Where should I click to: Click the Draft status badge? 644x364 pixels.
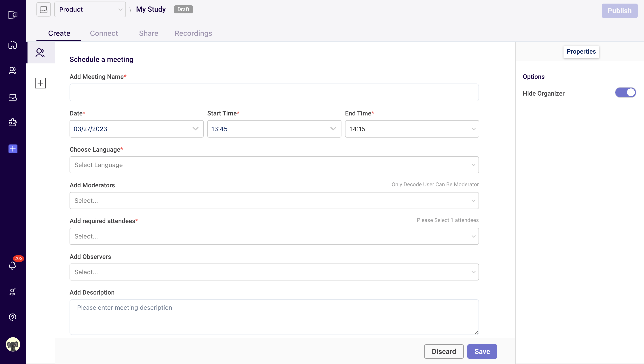[183, 10]
